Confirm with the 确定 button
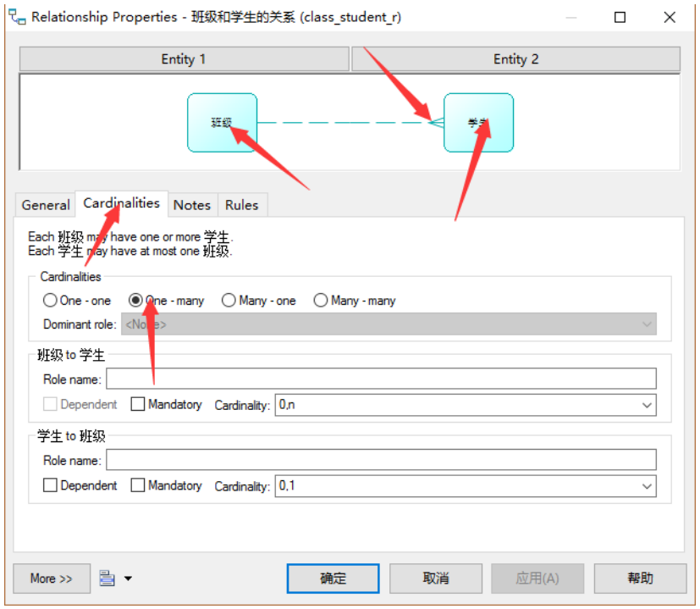This screenshot has height=609, width=700. pos(333,579)
